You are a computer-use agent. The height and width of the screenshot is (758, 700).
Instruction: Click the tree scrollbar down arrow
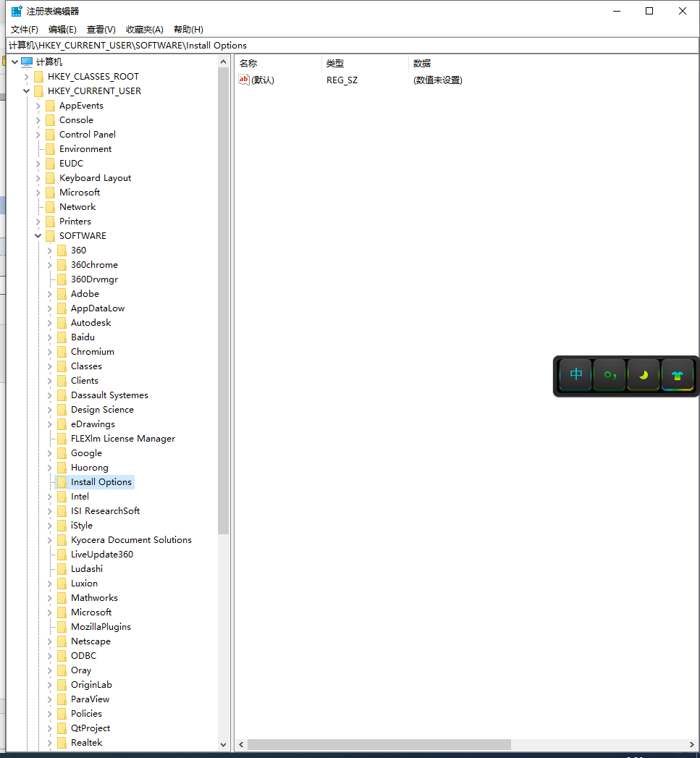tap(223, 745)
